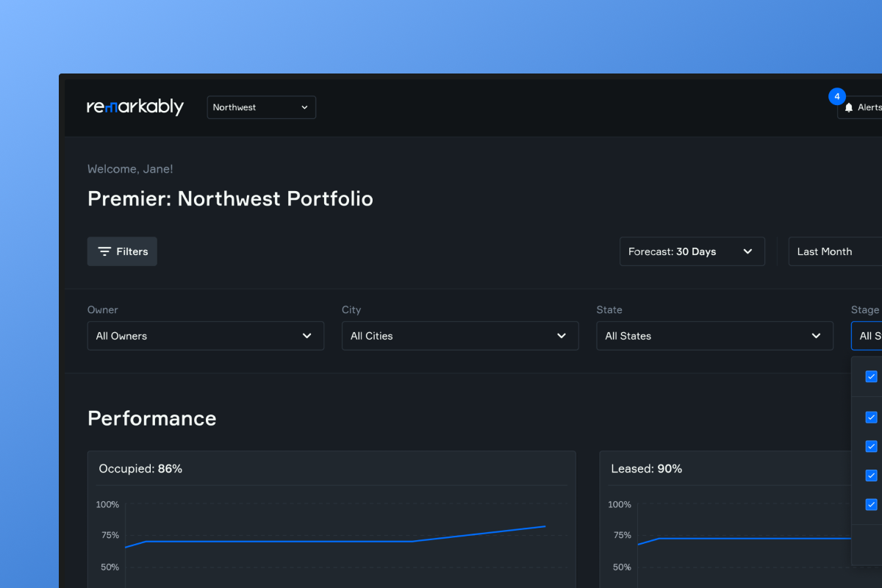
Task: Open the Last Month date range dropdown
Action: [835, 251]
